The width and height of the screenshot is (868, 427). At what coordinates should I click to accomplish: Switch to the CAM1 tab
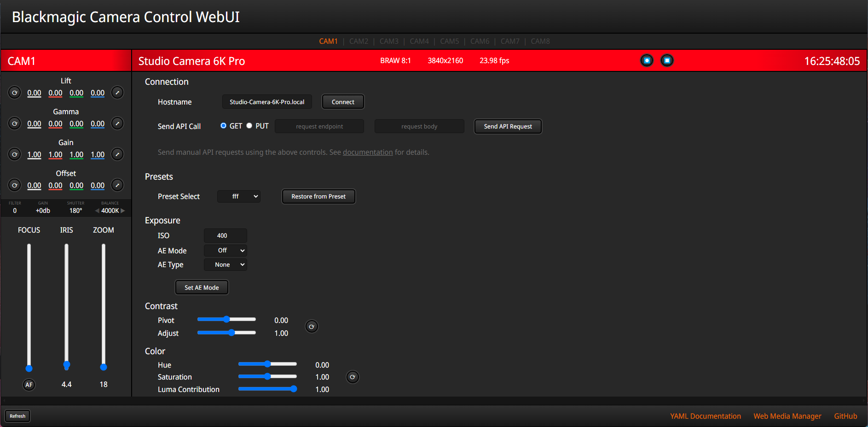[x=328, y=41]
